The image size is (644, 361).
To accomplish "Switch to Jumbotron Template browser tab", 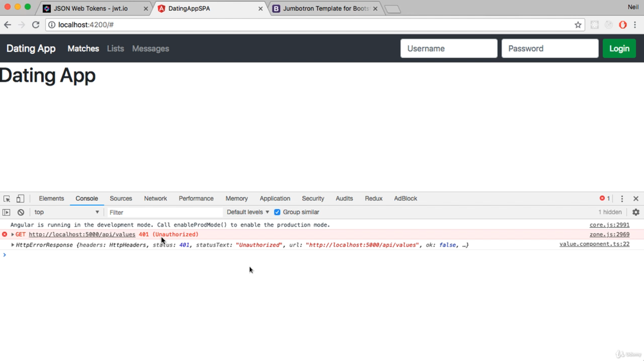I will (x=326, y=8).
